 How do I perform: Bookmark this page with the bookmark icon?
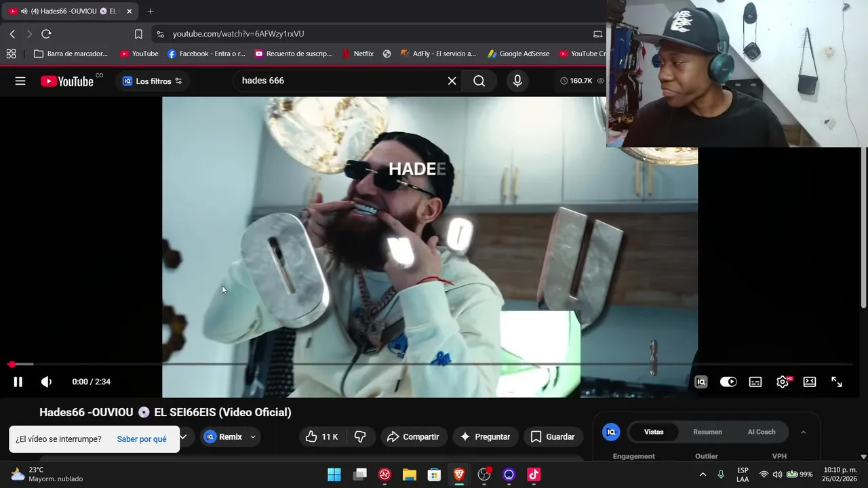tap(138, 34)
